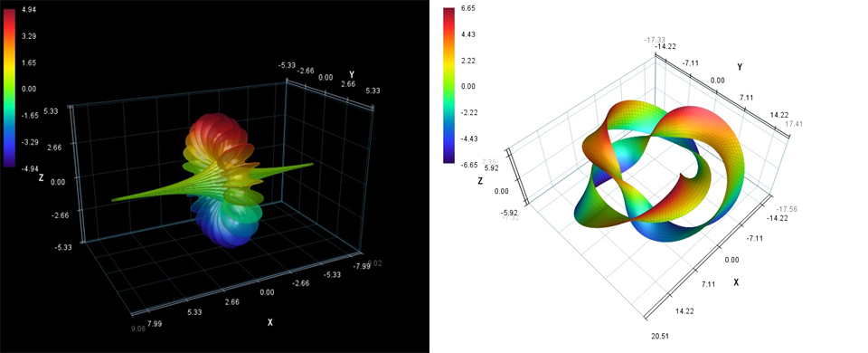Click the Z axis title in the white plot
This screenshot has width=868, height=353.
[480, 181]
